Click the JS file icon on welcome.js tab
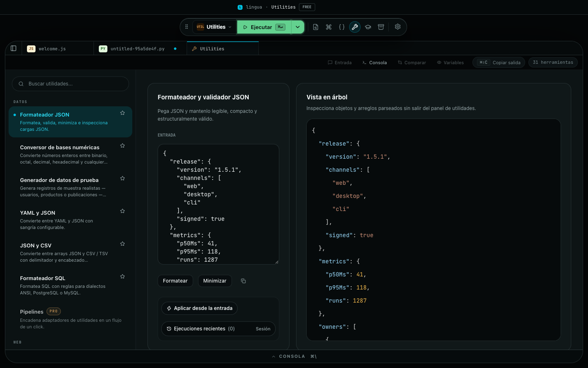The height and width of the screenshot is (368, 588). tap(31, 49)
